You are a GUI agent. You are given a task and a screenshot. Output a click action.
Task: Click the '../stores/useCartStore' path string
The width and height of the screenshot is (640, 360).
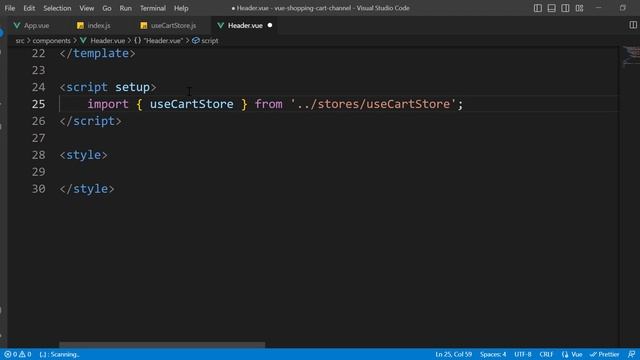(x=373, y=104)
